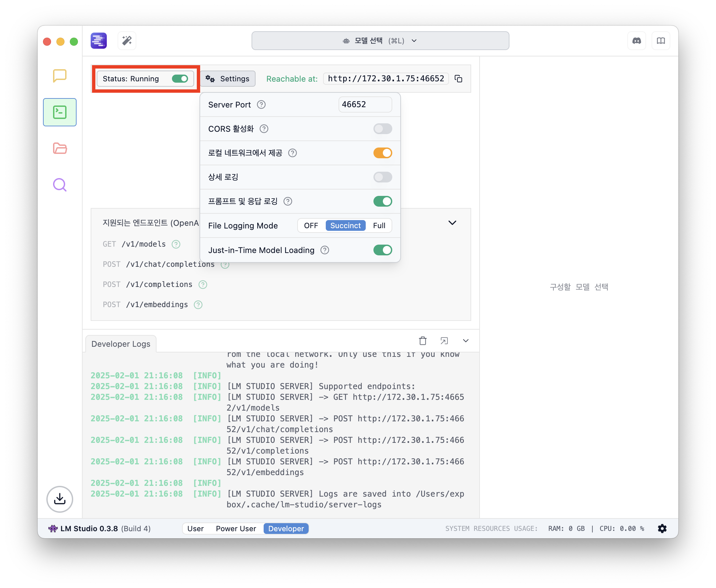
Task: Enable the CORS 활성화 toggle
Action: pos(382,129)
